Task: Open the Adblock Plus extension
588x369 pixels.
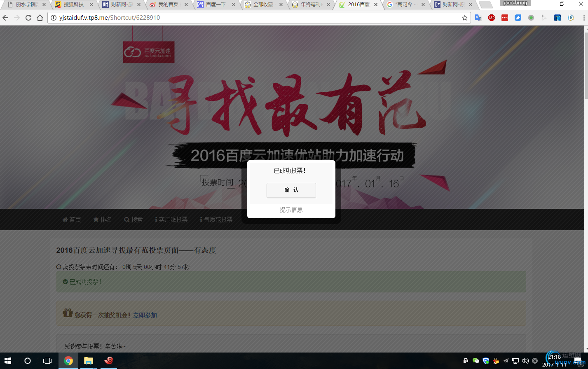Action: pos(491,17)
